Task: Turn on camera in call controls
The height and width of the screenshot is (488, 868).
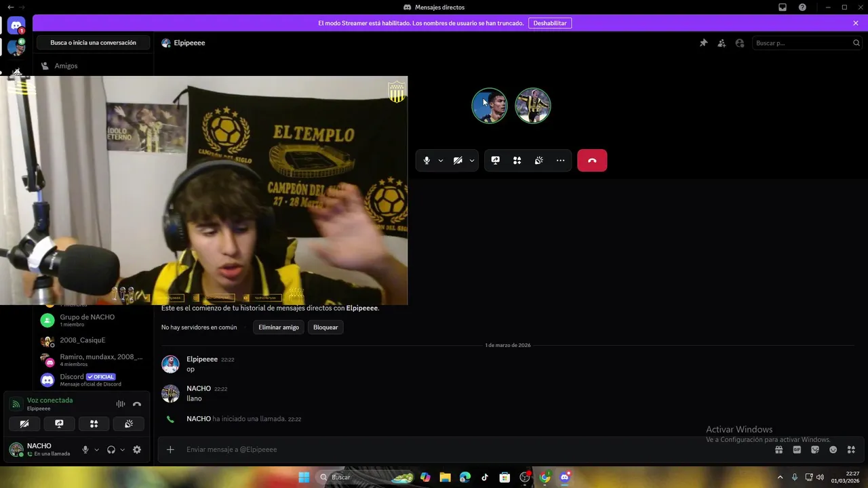Action: click(458, 161)
